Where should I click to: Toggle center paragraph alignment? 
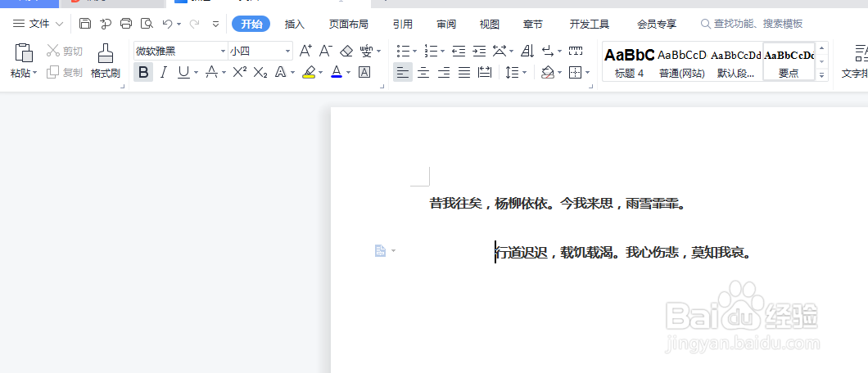click(x=423, y=72)
